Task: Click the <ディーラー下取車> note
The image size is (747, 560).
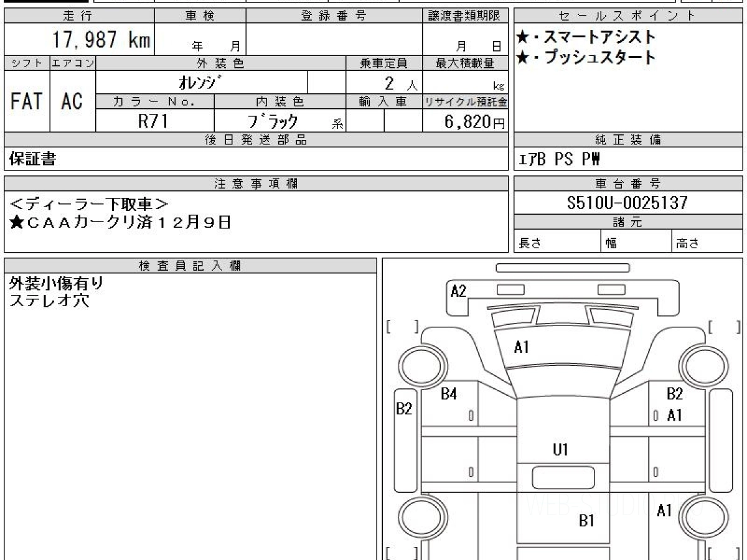Action: point(90,203)
